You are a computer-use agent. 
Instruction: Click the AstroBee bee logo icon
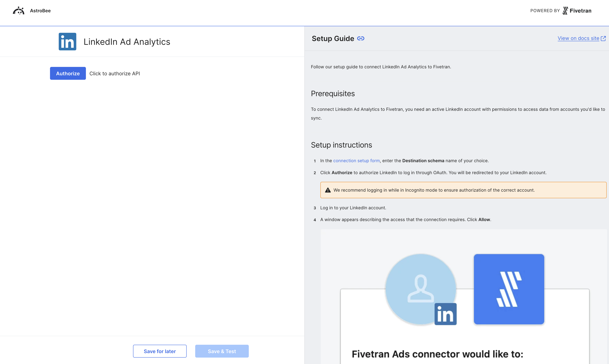19,11
